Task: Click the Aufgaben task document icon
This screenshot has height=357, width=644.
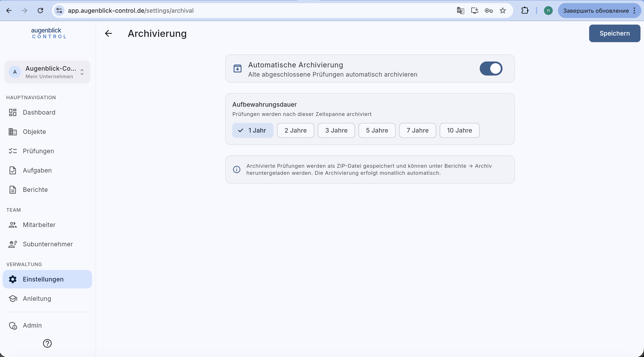Action: click(x=13, y=170)
